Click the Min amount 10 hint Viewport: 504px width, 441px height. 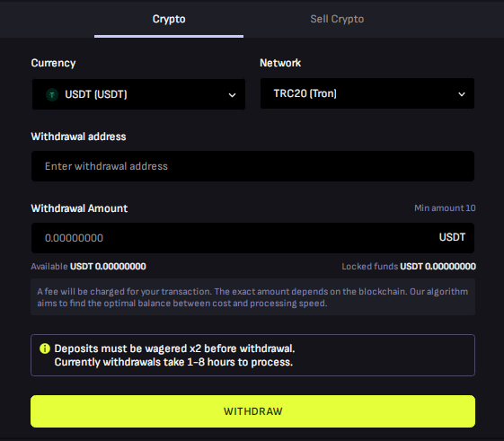(445, 208)
